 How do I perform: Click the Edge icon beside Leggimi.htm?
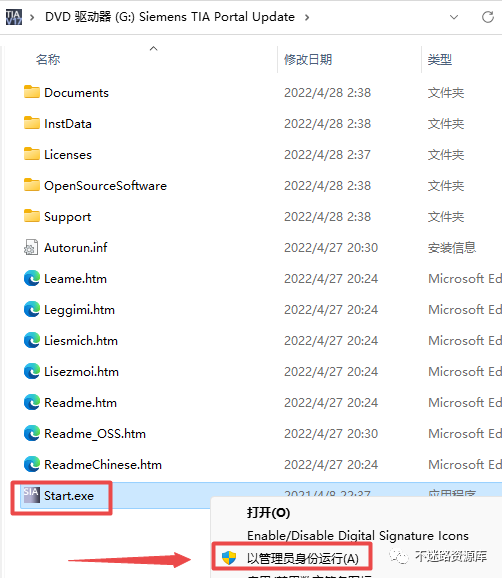tap(32, 309)
